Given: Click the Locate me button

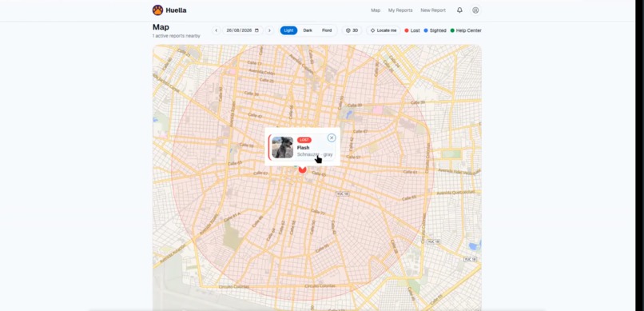Looking at the screenshot, I should 384,30.
